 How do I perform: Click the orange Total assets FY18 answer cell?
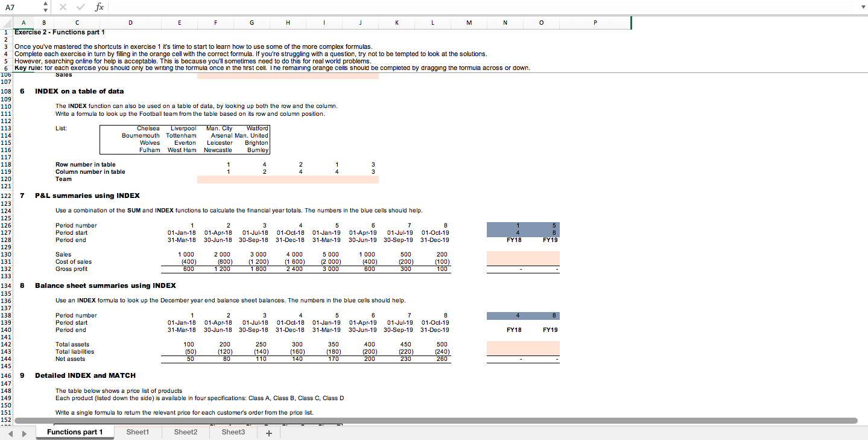505,345
